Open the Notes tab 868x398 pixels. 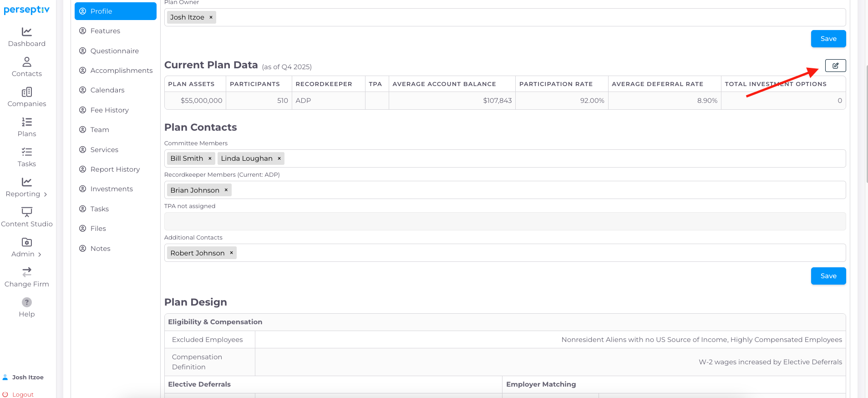(x=116, y=248)
